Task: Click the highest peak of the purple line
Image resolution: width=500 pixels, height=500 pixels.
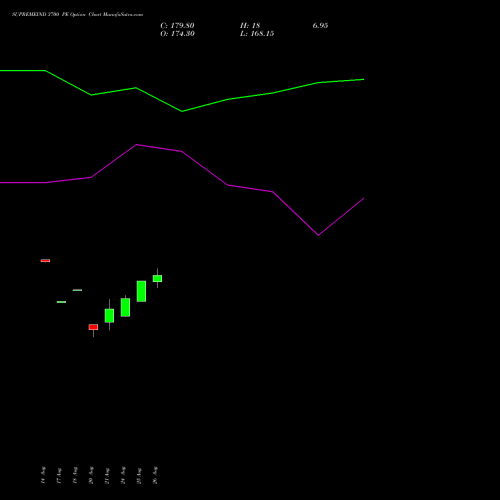Action: [137, 145]
